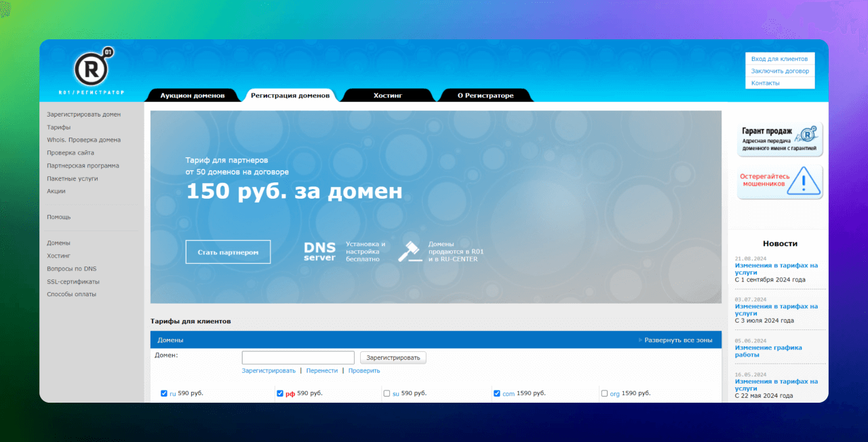Open Контакты link in top corner
This screenshot has height=442, width=868.
point(766,83)
